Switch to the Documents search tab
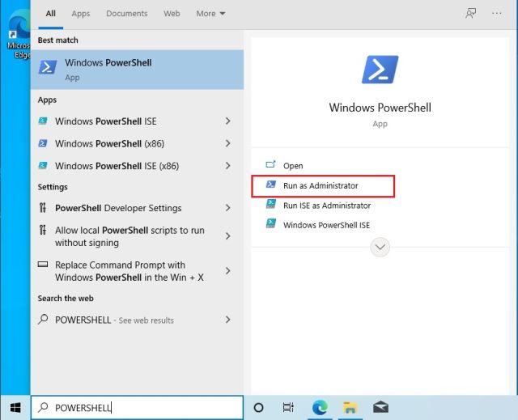 click(127, 14)
